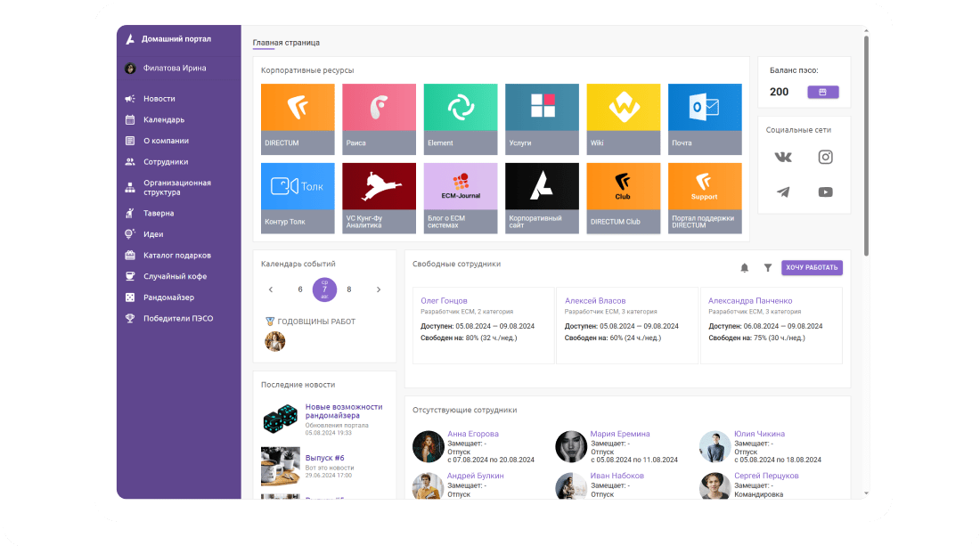Open Иван Набоков profile link
Viewport: 980px width, 546px height.
(x=617, y=476)
